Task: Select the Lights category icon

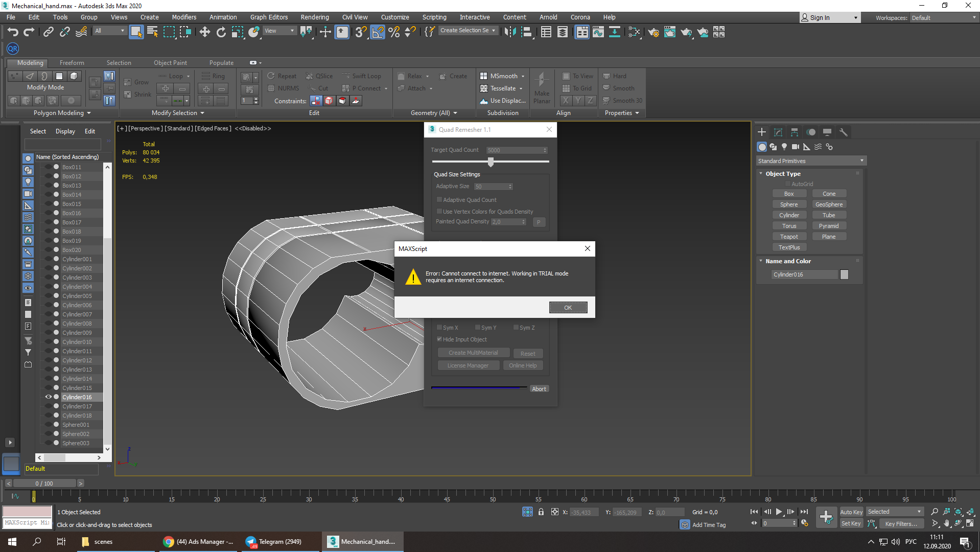Action: [x=784, y=147]
